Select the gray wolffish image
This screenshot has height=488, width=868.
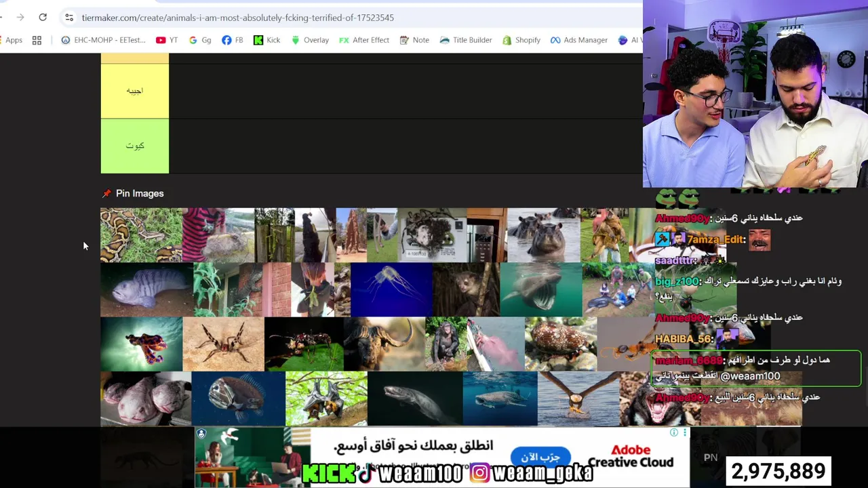point(146,289)
